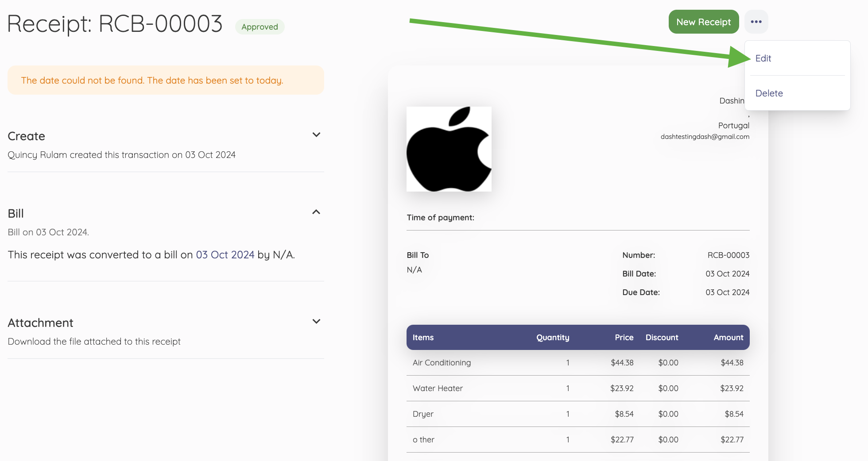Collapse the Bill section chevron
Image resolution: width=868 pixels, height=461 pixels.
coord(316,212)
